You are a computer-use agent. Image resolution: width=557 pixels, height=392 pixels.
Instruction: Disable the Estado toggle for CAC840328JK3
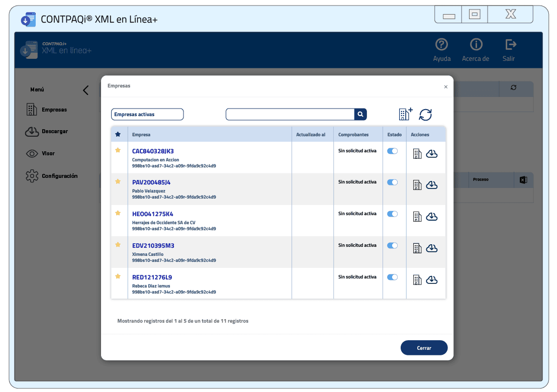(392, 151)
